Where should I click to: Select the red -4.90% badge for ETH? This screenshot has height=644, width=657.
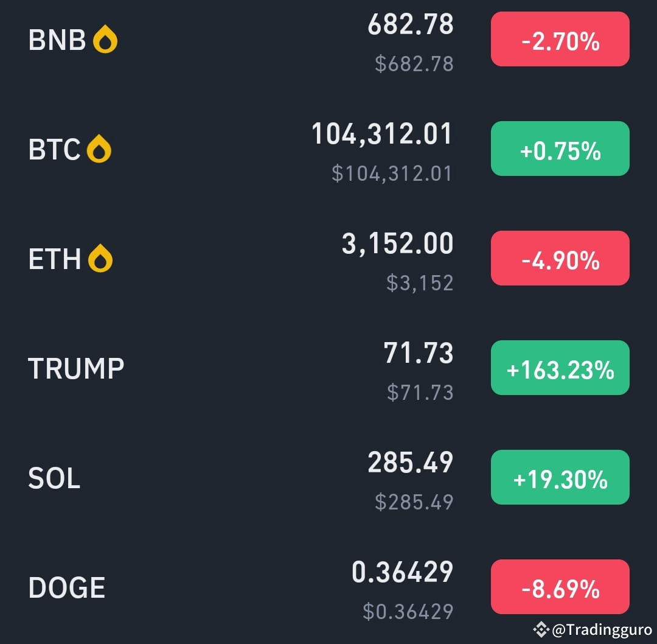point(560,258)
